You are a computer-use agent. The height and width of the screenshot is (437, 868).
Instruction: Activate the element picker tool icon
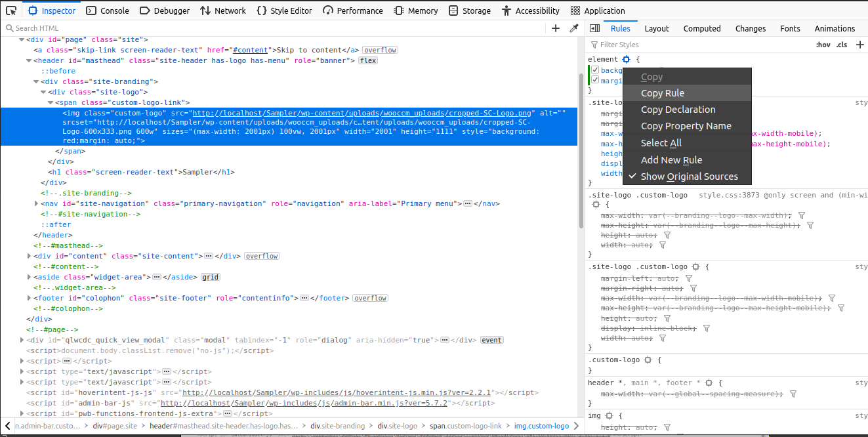click(x=11, y=10)
